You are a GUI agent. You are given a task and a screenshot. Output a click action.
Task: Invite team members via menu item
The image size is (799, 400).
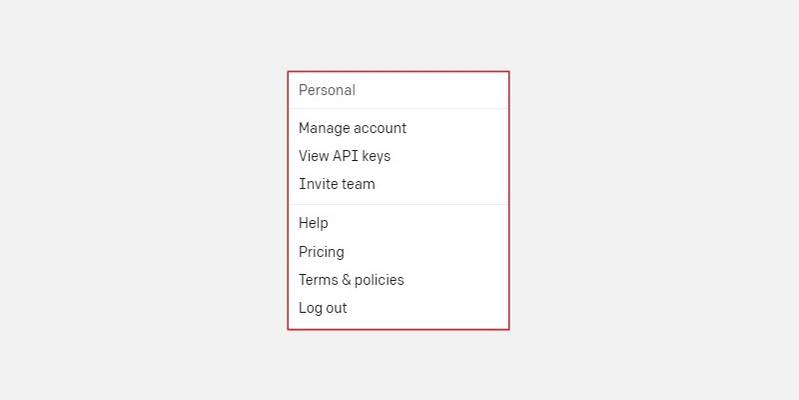click(337, 184)
